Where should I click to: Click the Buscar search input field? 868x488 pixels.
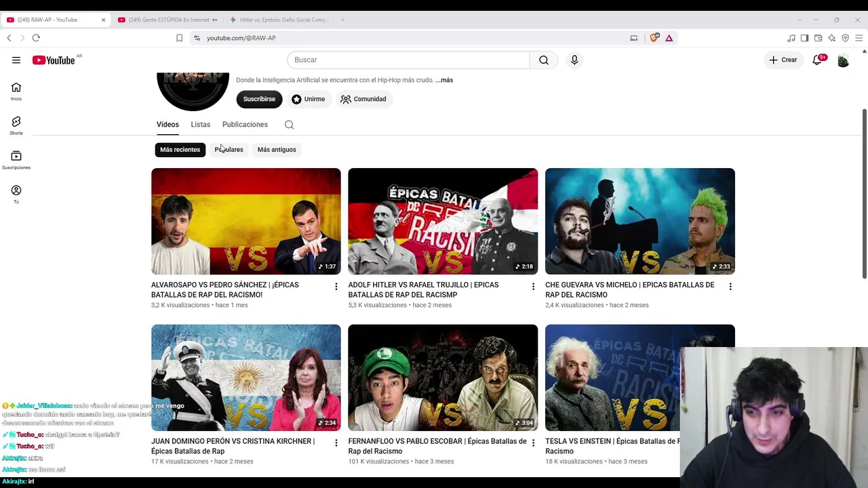(x=408, y=60)
